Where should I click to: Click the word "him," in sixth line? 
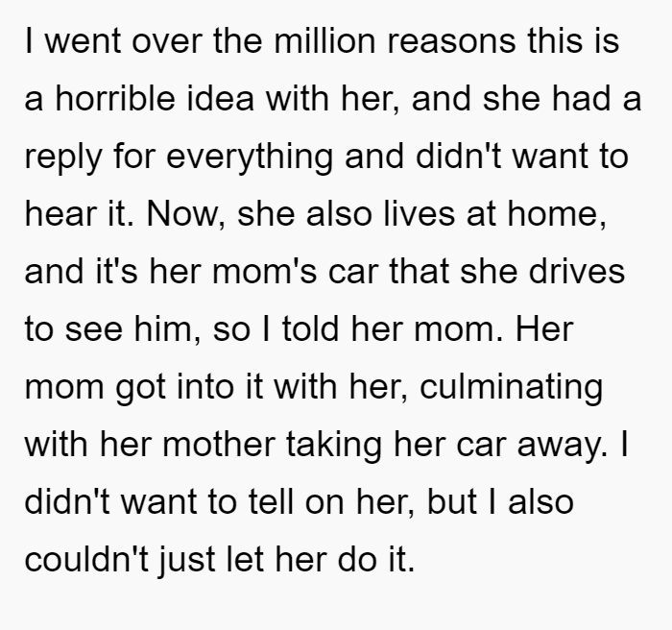click(x=168, y=329)
